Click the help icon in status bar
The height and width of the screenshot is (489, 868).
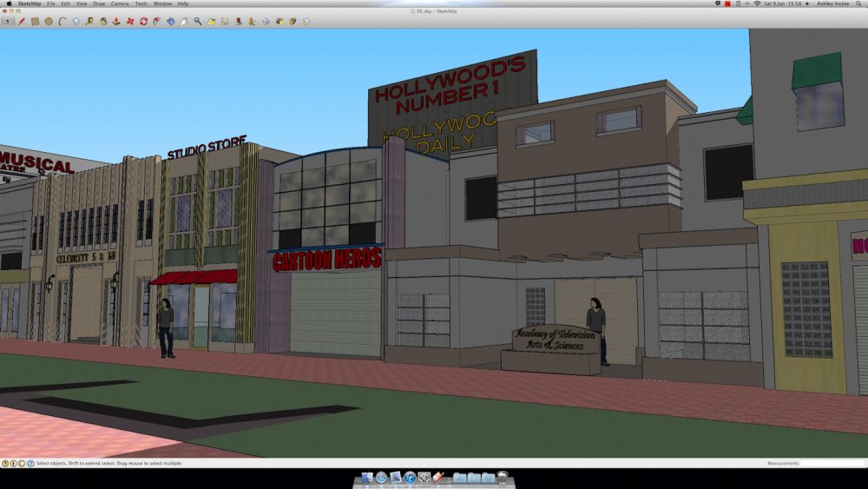tap(30, 464)
